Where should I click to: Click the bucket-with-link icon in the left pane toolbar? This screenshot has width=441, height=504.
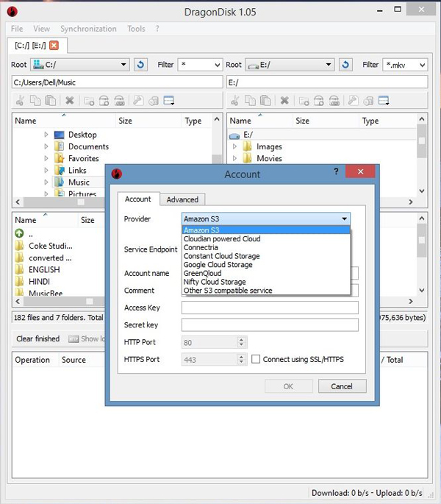120,101
